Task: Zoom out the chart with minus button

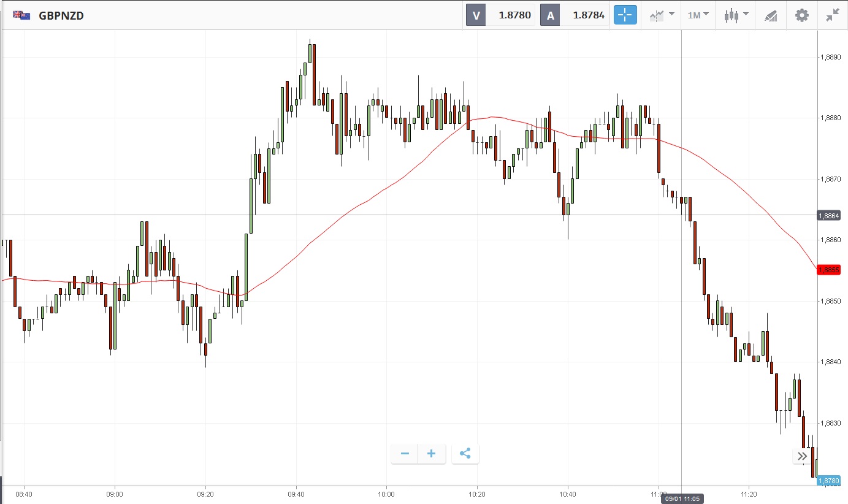Action: (405, 454)
